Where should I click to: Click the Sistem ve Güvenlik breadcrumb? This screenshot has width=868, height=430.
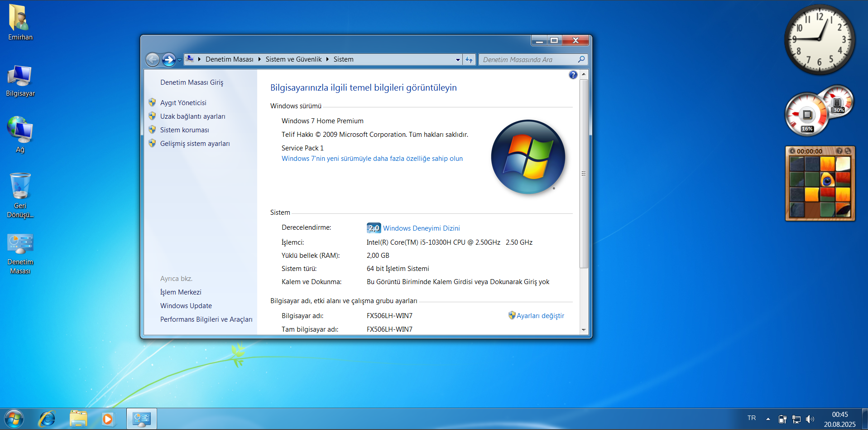click(293, 59)
